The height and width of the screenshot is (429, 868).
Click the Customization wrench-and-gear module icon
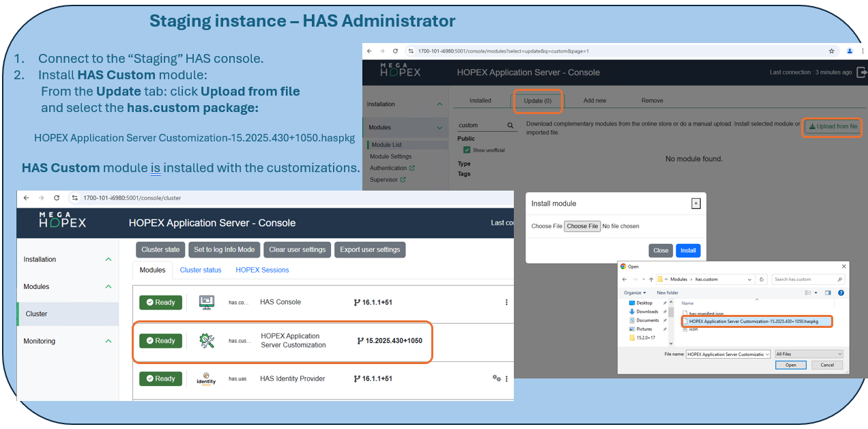(207, 341)
